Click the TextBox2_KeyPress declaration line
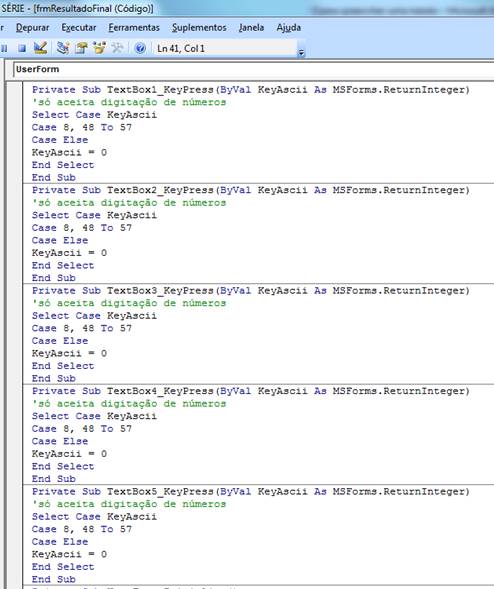 [251, 190]
